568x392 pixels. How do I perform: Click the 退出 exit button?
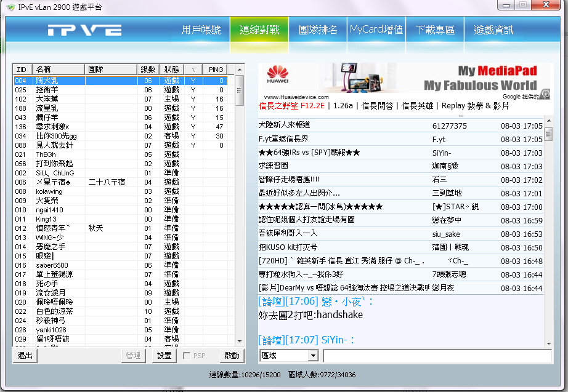[x=25, y=356]
